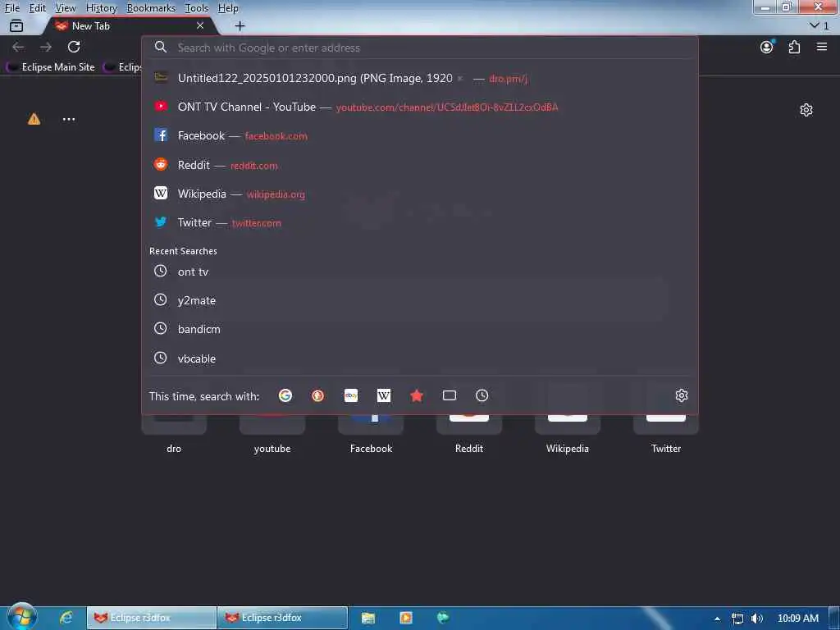Click the 10:09 AM taskbar clock

[x=797, y=619]
